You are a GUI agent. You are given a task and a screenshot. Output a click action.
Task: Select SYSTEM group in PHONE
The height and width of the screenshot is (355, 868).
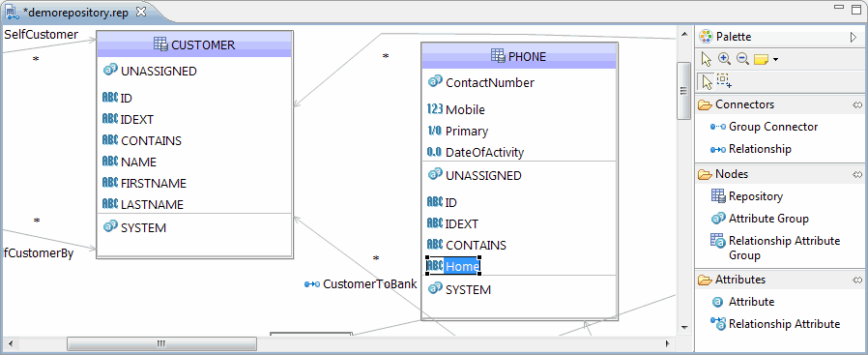coord(459,289)
